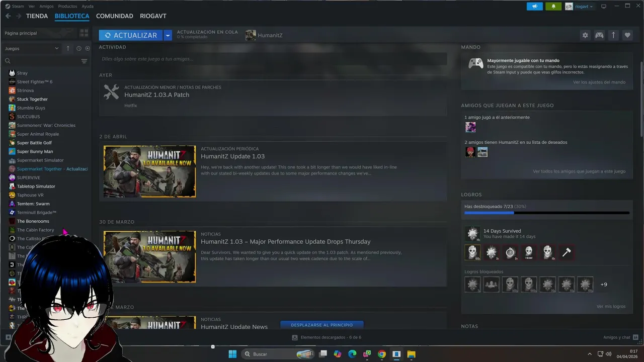Click the ready-to-play filter icon
Viewport: 644px width, 362px height.
[88, 48]
